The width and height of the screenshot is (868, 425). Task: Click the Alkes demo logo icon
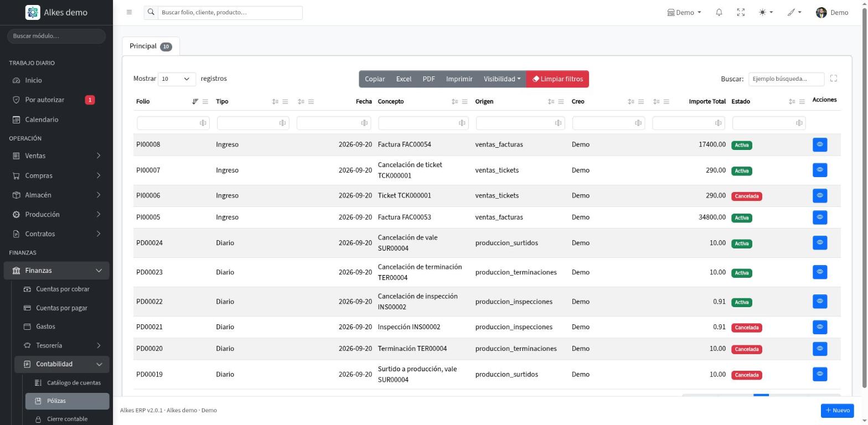(x=33, y=12)
